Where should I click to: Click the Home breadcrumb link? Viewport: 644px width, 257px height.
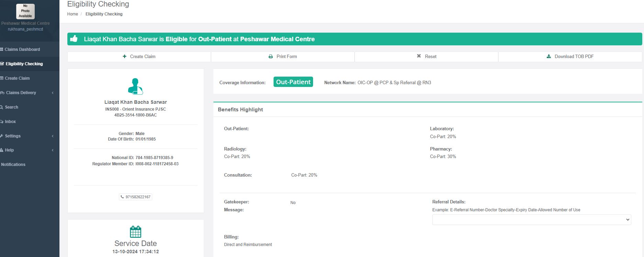(x=73, y=14)
